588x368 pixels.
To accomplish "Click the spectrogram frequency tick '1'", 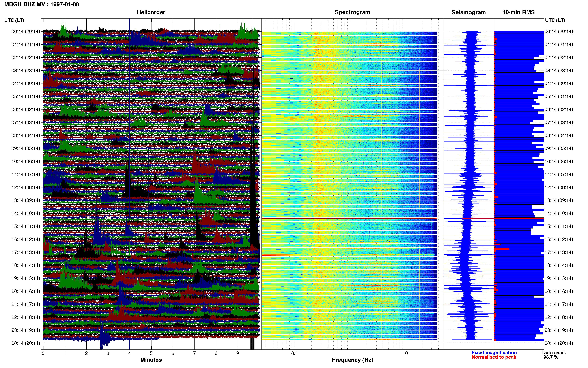I will click(x=350, y=353).
